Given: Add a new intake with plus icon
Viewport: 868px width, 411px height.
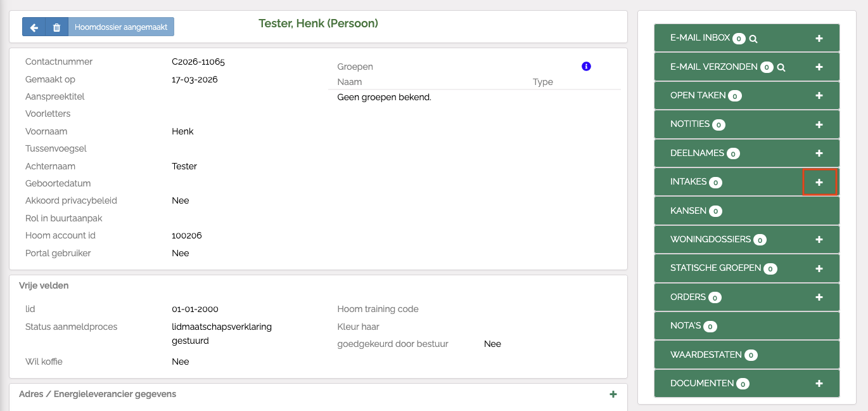Looking at the screenshot, I should [819, 182].
